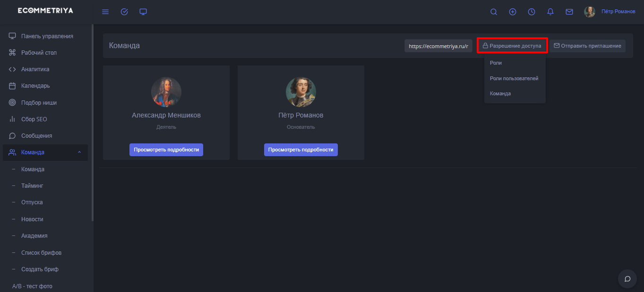Open Тайминг in sidebar submenu
Viewport: 644px width, 292px height.
pyautogui.click(x=32, y=186)
